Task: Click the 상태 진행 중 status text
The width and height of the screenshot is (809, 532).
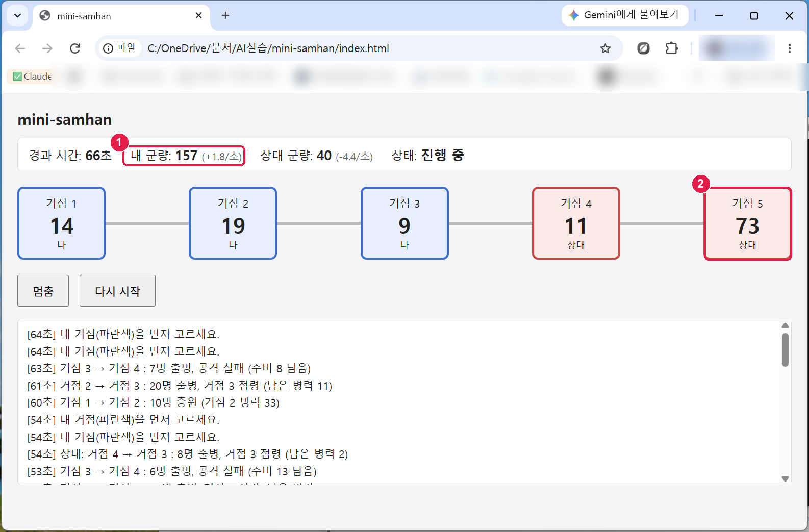Action: tap(427, 155)
